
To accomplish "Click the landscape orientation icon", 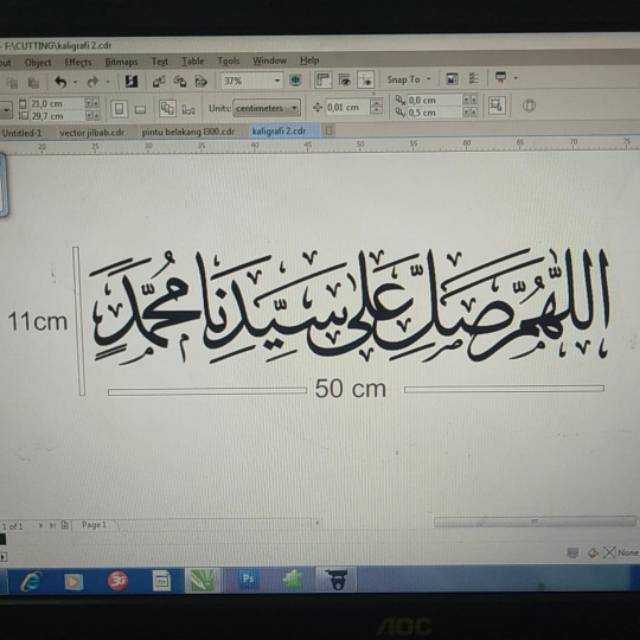I will coord(140,109).
